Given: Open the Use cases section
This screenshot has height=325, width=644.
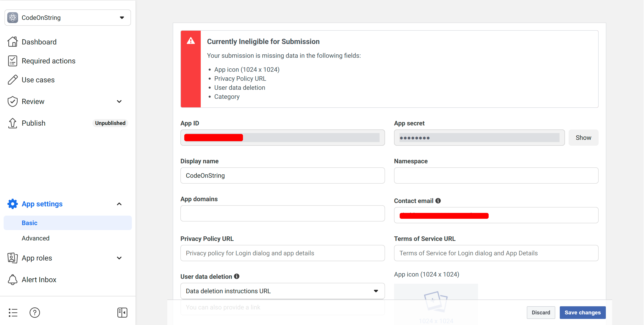Looking at the screenshot, I should coord(38,80).
